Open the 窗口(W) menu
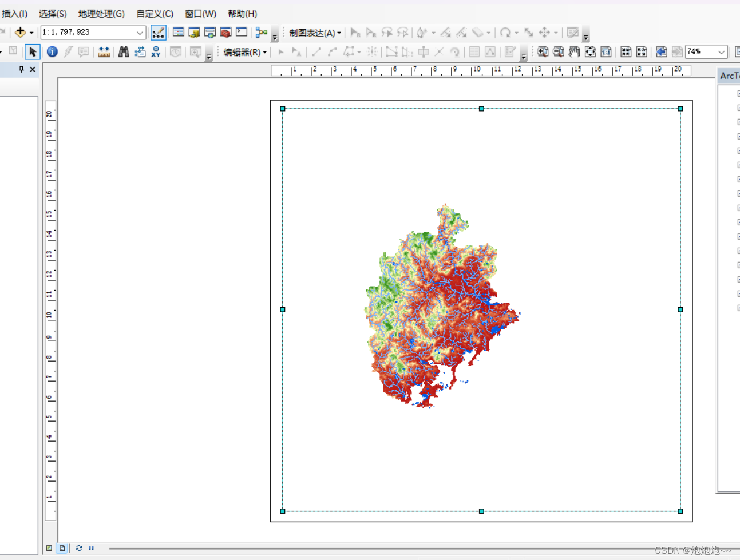 (x=200, y=14)
